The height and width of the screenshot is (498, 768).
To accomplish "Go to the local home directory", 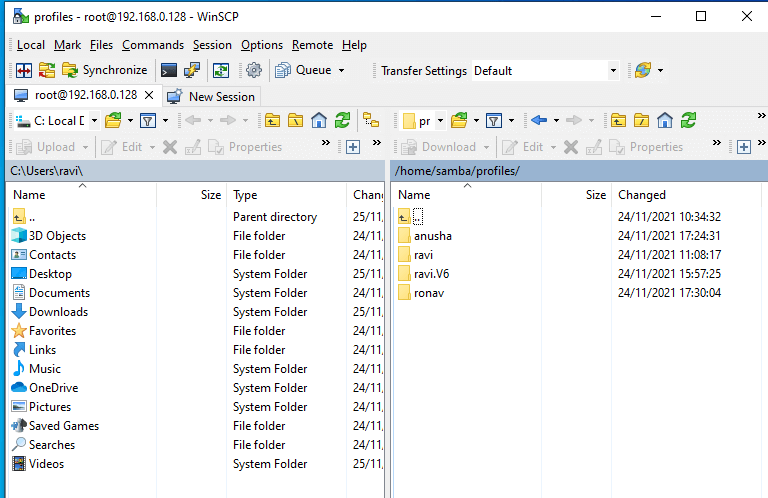I will click(x=319, y=120).
